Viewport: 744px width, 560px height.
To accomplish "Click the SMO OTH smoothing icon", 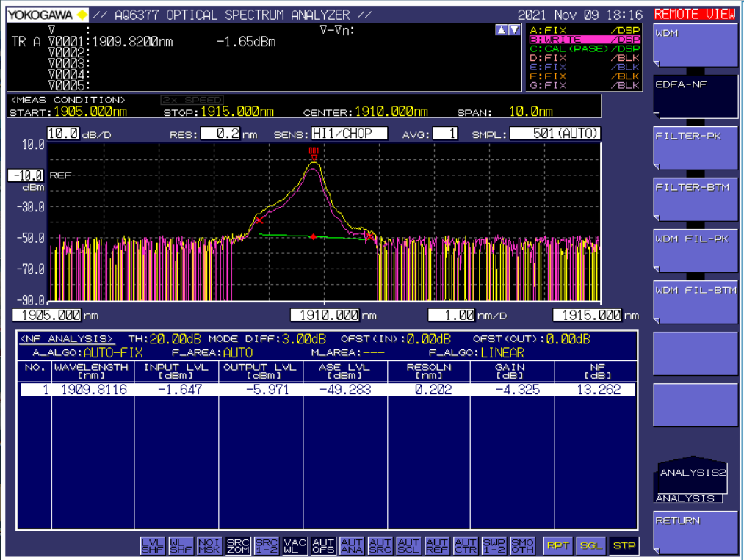I will [522, 545].
